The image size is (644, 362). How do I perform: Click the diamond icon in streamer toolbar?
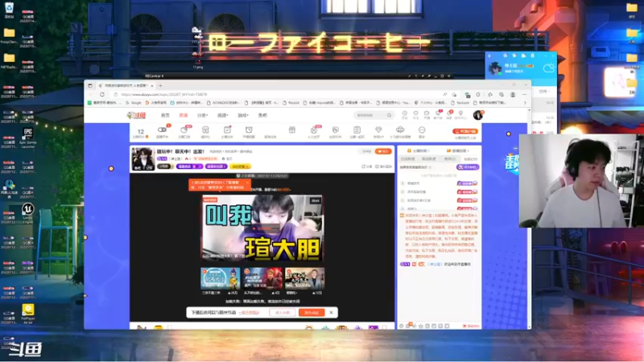(378, 131)
